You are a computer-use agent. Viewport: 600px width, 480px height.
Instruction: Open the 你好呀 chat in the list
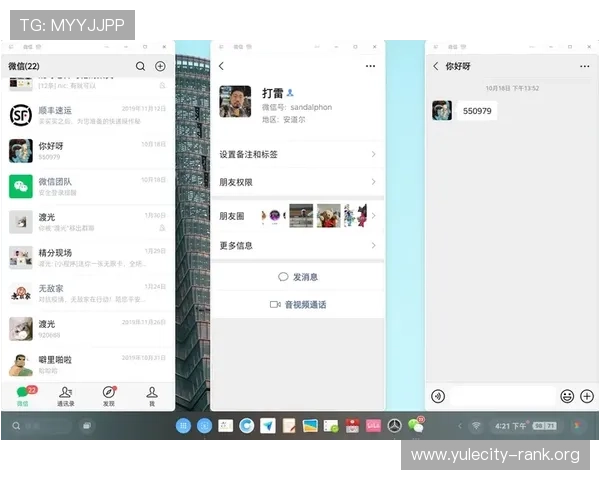click(88, 151)
